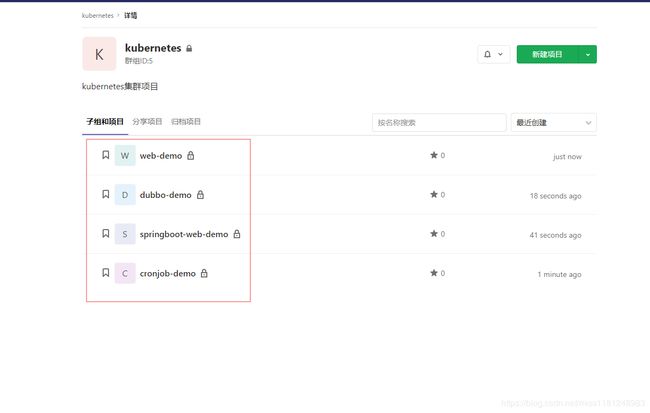650x413 pixels.
Task: Click the star icon in dubbo-demo row
Action: pos(434,194)
